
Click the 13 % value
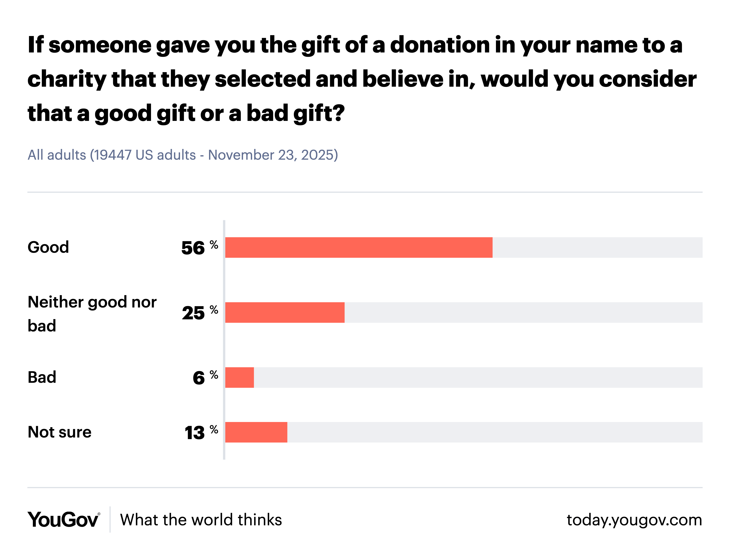(201, 432)
